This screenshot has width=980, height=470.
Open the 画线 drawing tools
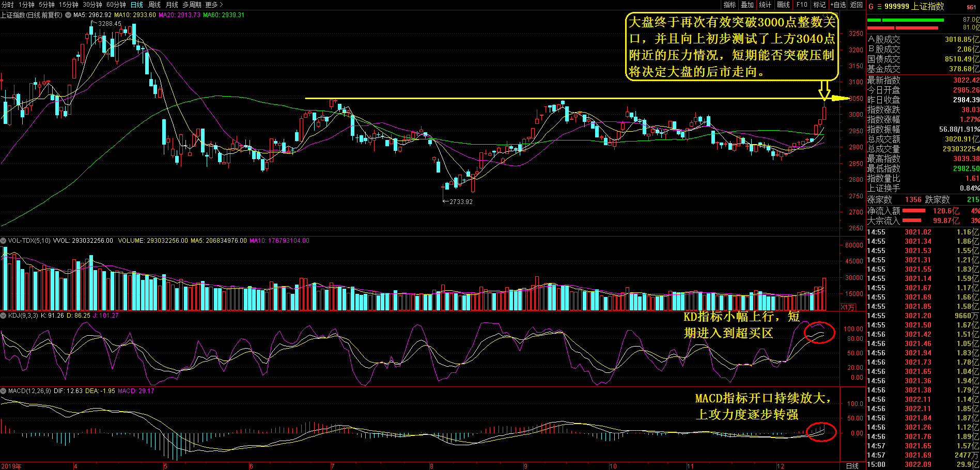pos(783,5)
